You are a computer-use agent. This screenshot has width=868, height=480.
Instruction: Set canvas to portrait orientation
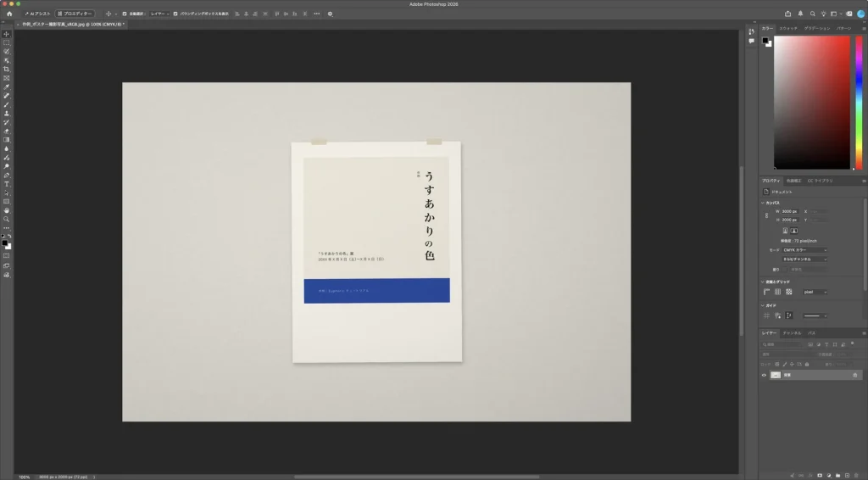pyautogui.click(x=785, y=231)
